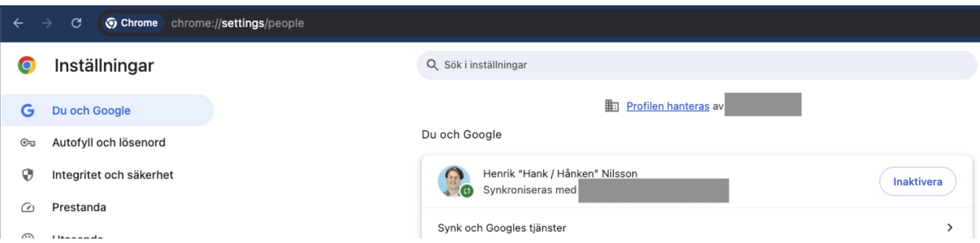Go to Integritet och säkerhet
This screenshot has width=980, height=243.
tap(113, 175)
